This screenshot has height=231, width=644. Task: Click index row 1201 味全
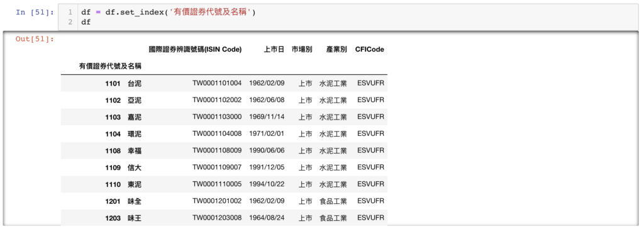point(123,201)
